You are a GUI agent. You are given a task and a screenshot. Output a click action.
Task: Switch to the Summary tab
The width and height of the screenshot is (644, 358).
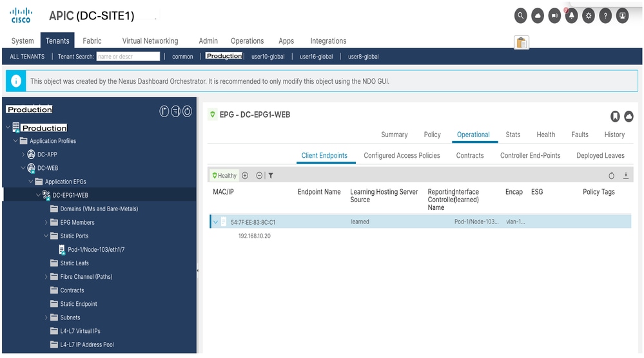pyautogui.click(x=395, y=135)
